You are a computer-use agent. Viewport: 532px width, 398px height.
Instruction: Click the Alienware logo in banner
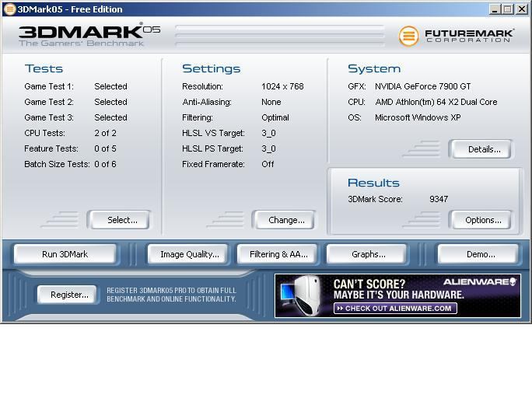480,282
